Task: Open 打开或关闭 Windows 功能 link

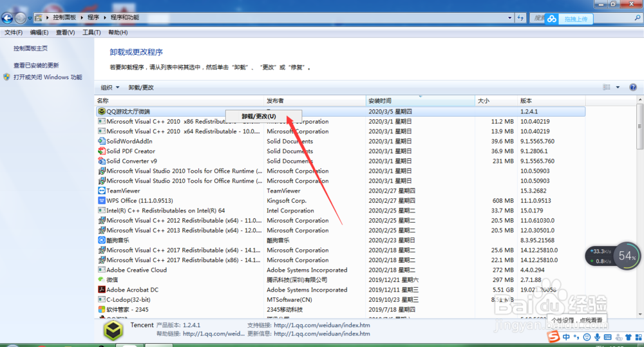Action: [48, 77]
